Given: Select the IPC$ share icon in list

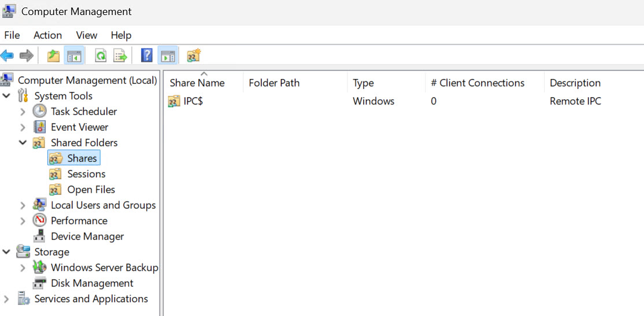Looking at the screenshot, I should [174, 101].
